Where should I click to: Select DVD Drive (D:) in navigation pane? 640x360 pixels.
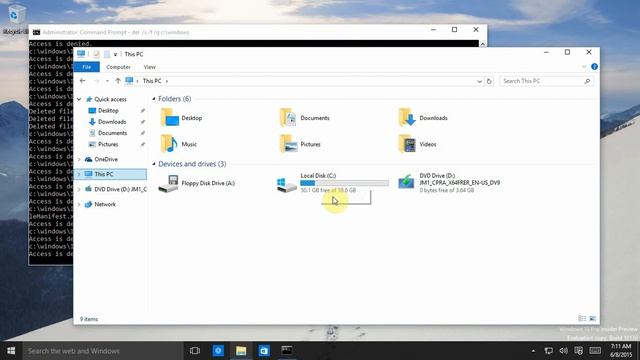(x=120, y=189)
